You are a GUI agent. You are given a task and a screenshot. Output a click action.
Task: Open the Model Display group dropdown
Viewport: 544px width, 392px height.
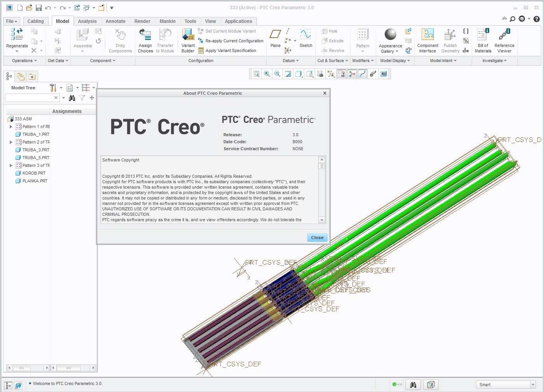395,61
